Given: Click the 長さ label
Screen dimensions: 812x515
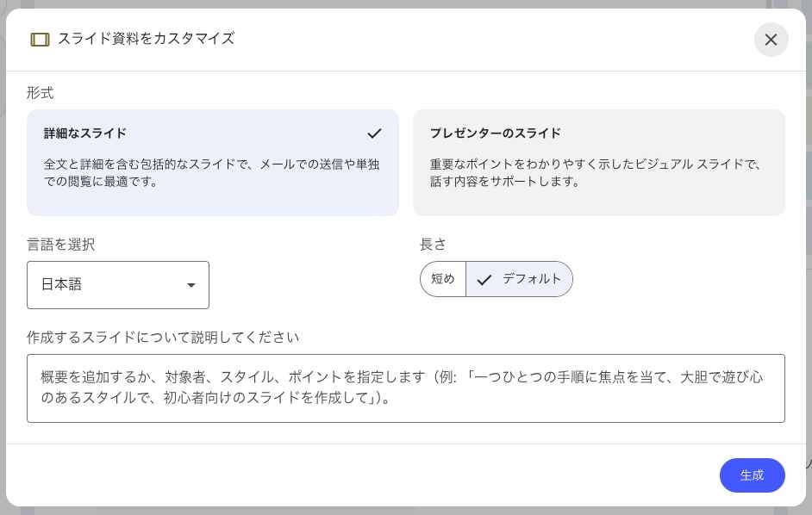Looking at the screenshot, I should coord(433,245).
